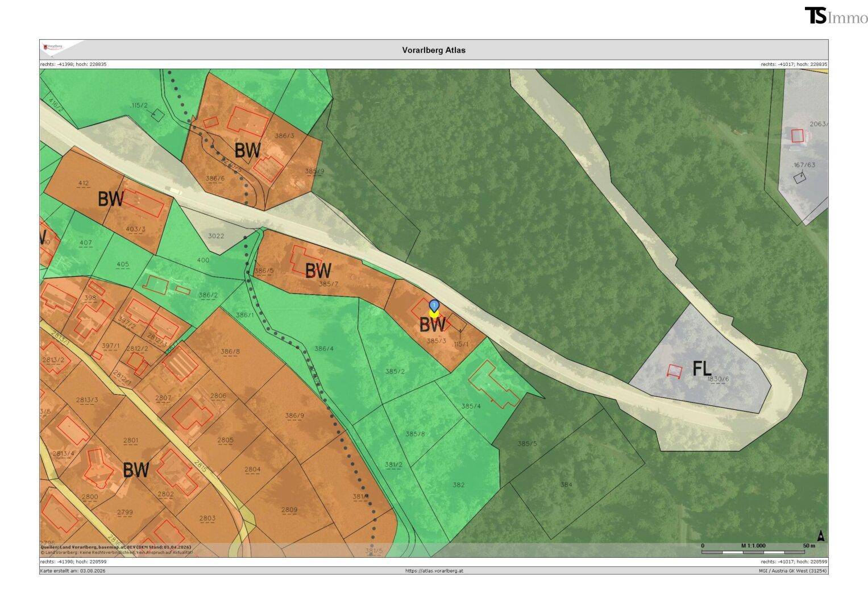
Task: Select parcel number 386/3
Action: (x=284, y=136)
